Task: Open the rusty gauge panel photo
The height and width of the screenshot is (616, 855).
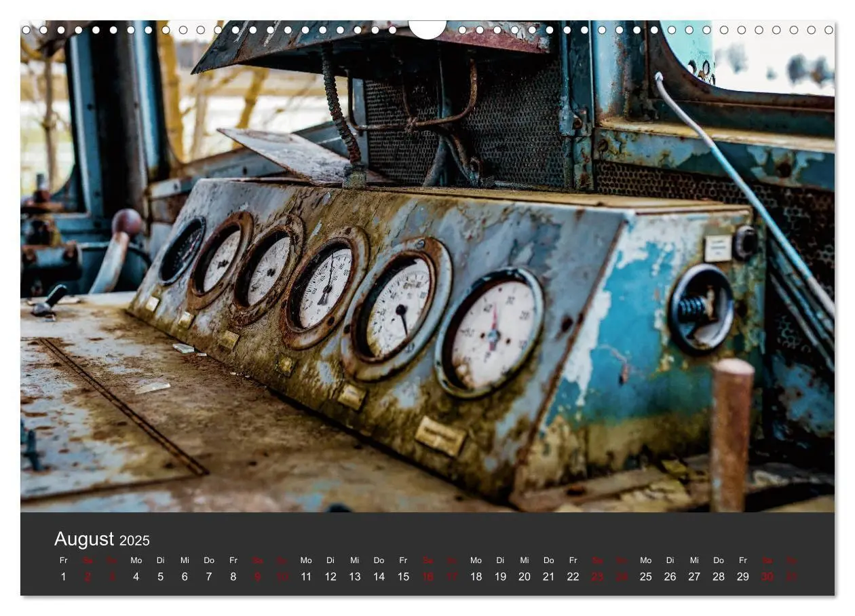Action: (427, 267)
